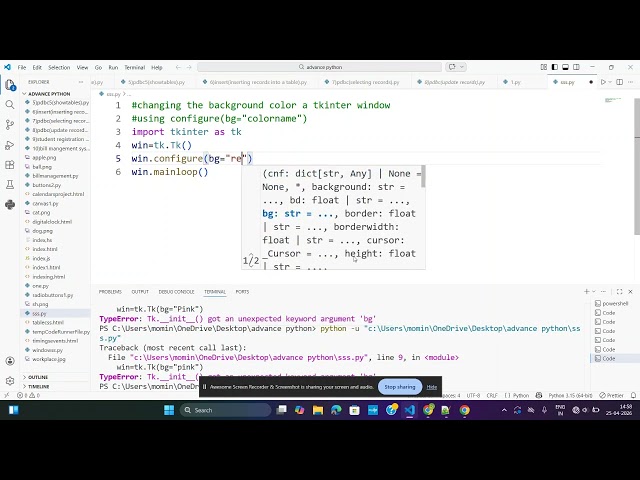Open the Manage gear icon
Screen dimensions: 640x480
point(10,381)
